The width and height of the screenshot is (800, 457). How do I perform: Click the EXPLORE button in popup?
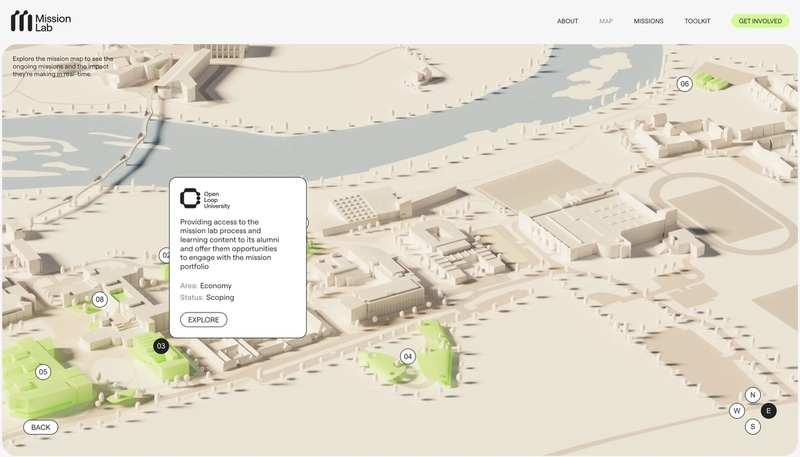pyautogui.click(x=204, y=320)
